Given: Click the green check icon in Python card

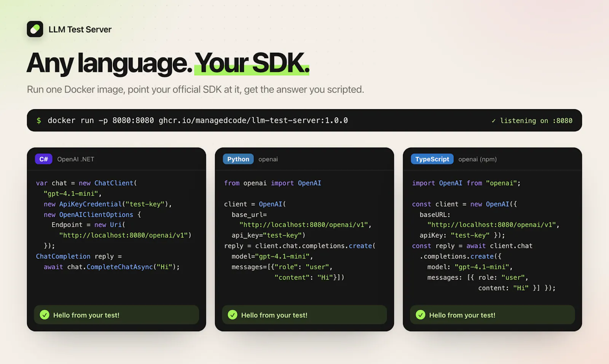Looking at the screenshot, I should [233, 315].
